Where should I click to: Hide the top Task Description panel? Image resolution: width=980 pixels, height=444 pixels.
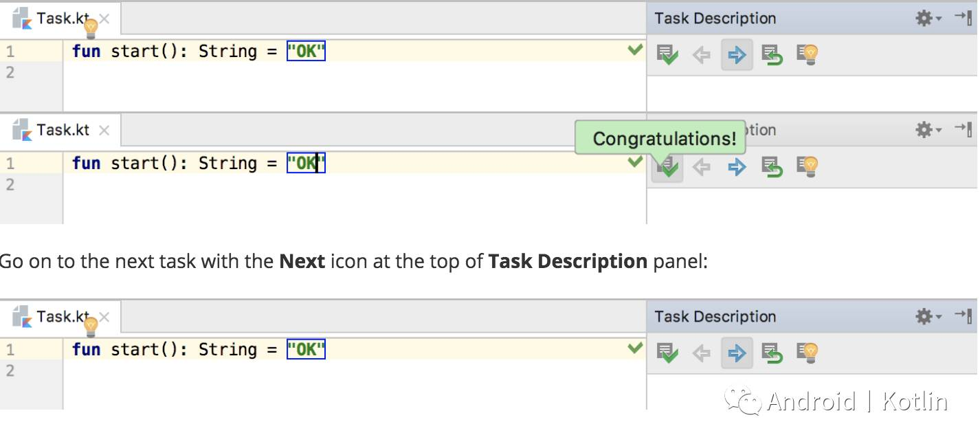coord(964,18)
